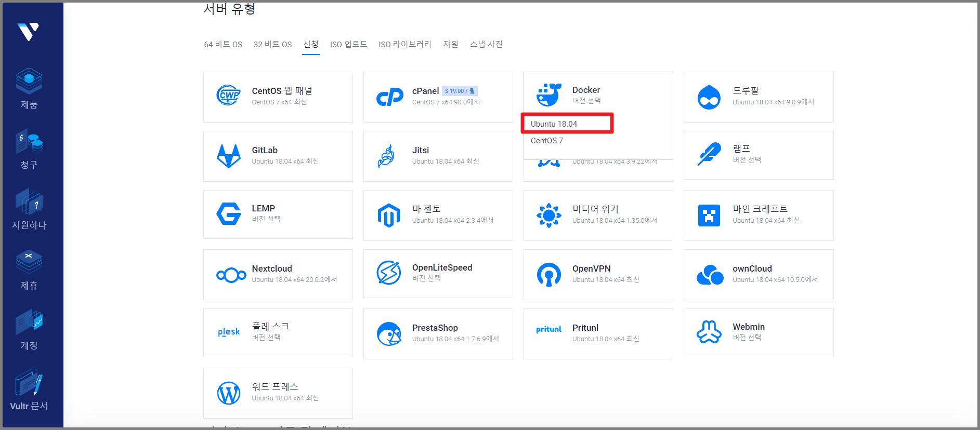Open the Vultr 문서 docs sidebar icon

(x=29, y=382)
